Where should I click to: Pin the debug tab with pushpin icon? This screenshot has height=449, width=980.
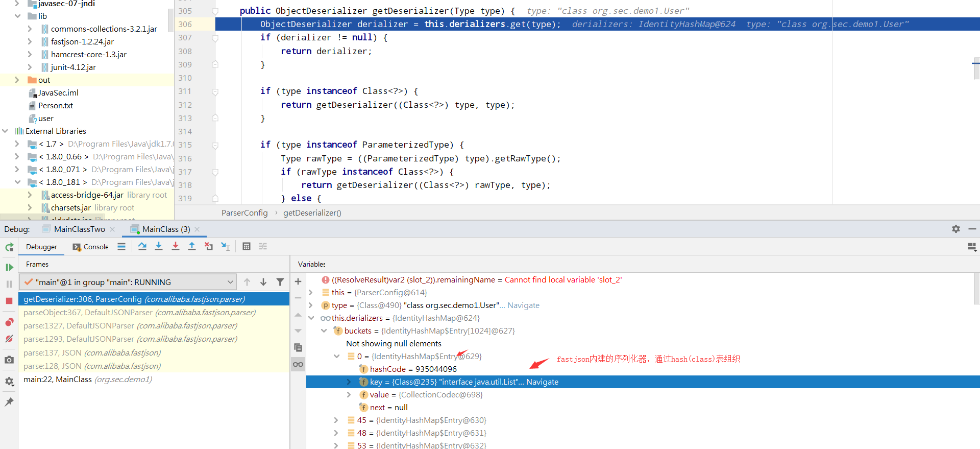point(9,402)
